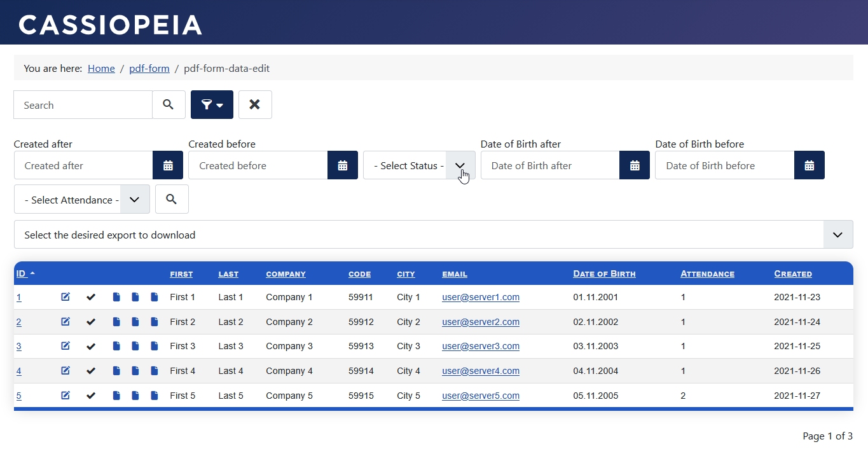Open first document icon in row First 4
The width and height of the screenshot is (868, 449).
(x=116, y=371)
